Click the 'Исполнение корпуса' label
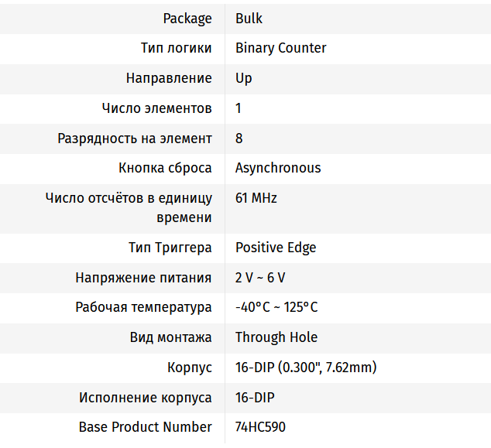This screenshot has height=448, width=491. (146, 398)
